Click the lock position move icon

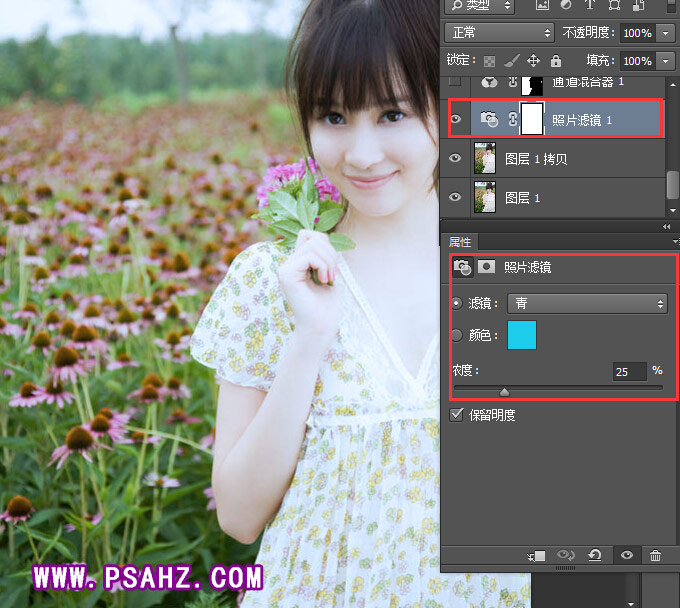[x=533, y=61]
